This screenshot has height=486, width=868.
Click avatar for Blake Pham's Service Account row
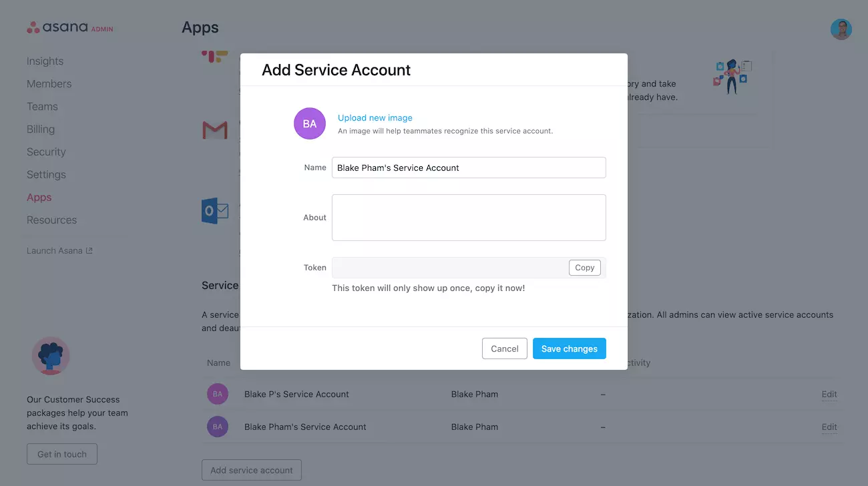tap(218, 427)
